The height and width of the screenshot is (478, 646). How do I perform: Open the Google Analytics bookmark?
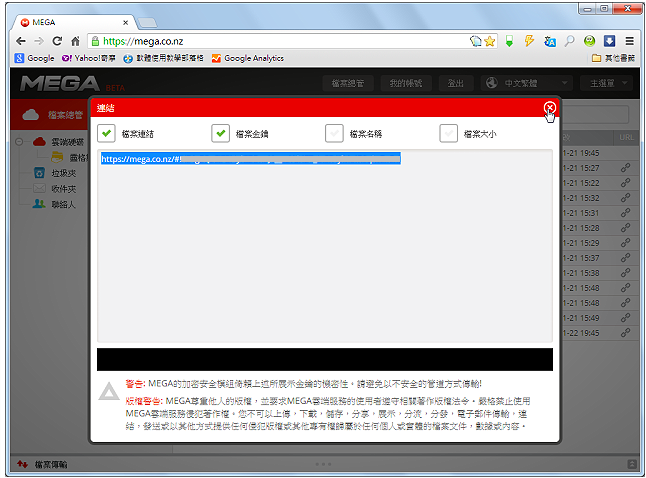click(x=248, y=58)
